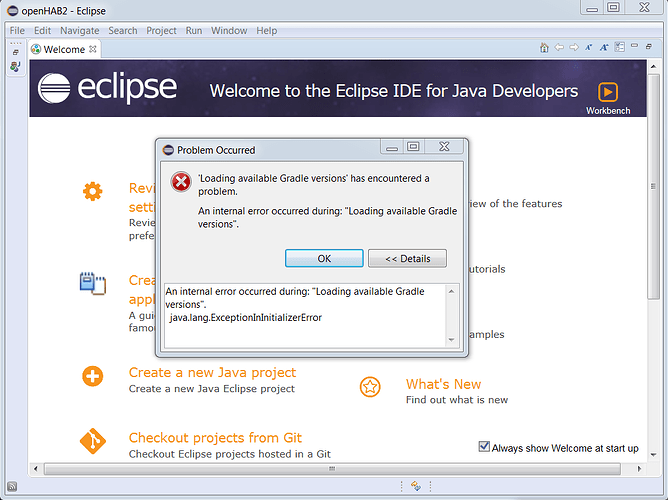
Task: Click the progress sync icon in status bar
Action: (x=416, y=486)
